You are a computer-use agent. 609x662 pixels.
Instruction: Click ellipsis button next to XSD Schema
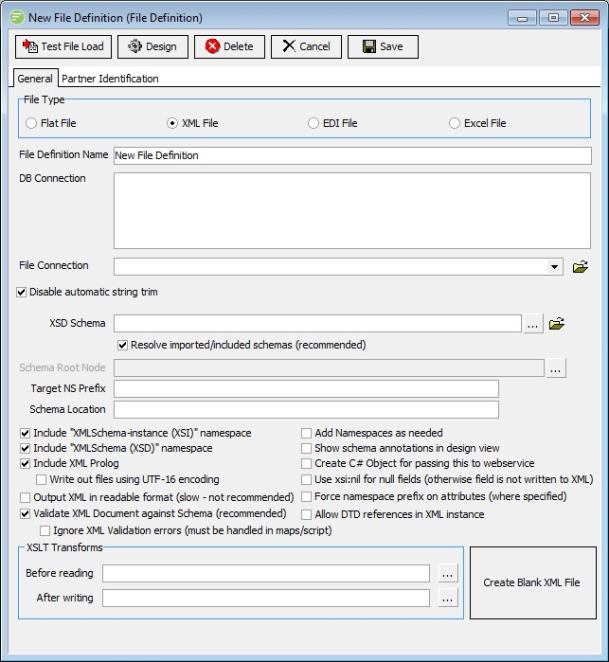tap(533, 324)
